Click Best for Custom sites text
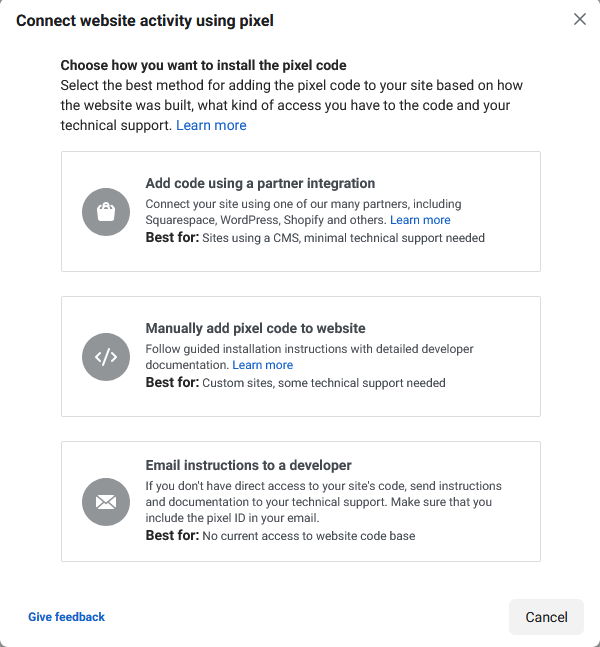 click(x=295, y=383)
